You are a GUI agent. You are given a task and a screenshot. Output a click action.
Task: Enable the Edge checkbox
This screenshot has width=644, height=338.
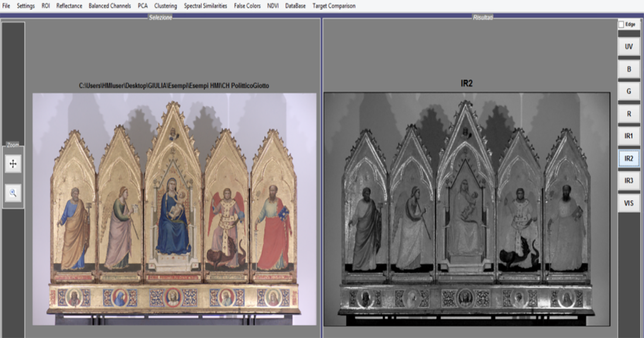click(x=621, y=25)
